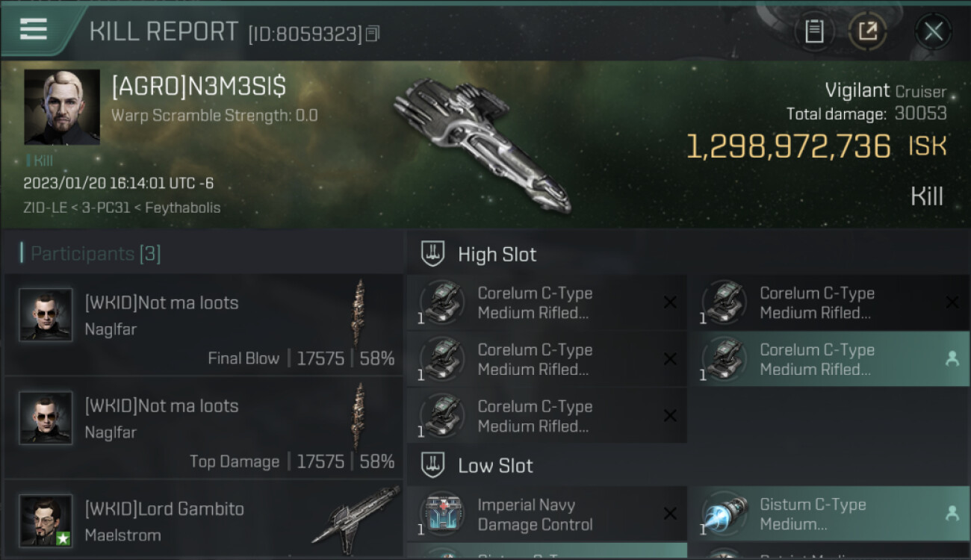Open the hamburger menu beside Kill Report
971x560 pixels.
(x=34, y=29)
